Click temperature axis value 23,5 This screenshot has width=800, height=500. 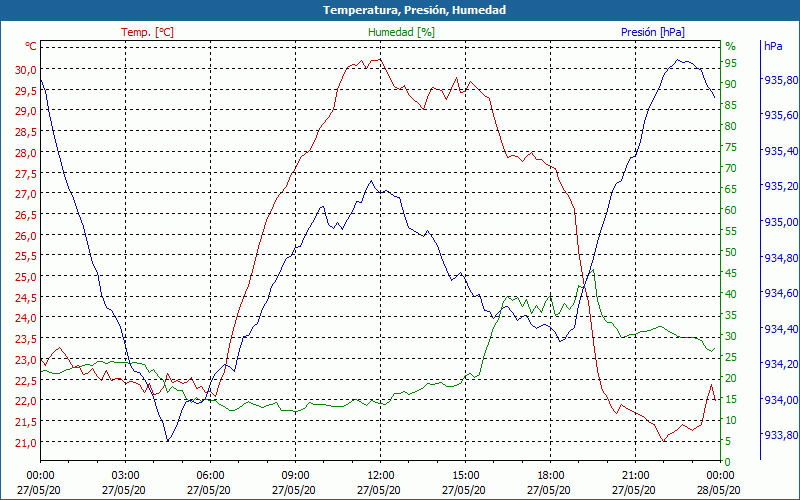(x=25, y=339)
